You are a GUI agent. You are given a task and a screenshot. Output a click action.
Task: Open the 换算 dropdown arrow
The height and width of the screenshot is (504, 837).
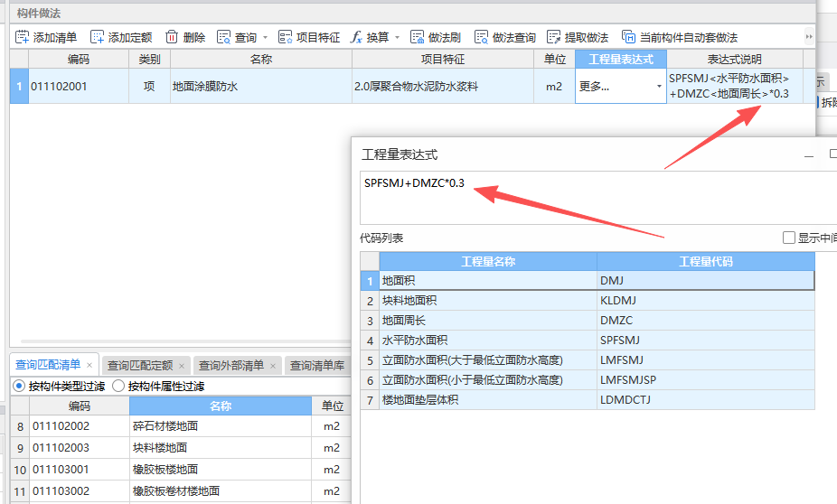(397, 37)
